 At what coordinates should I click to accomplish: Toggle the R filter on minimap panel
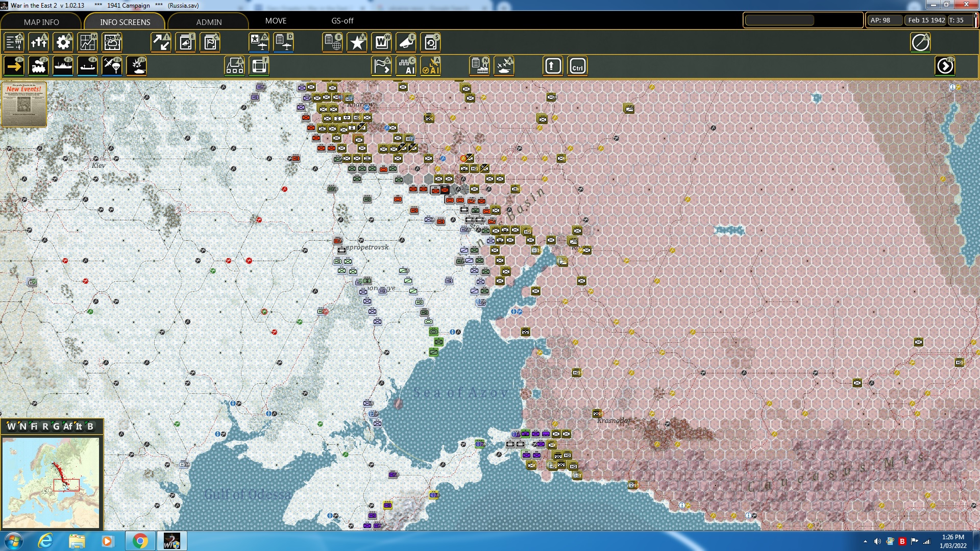pos(45,427)
